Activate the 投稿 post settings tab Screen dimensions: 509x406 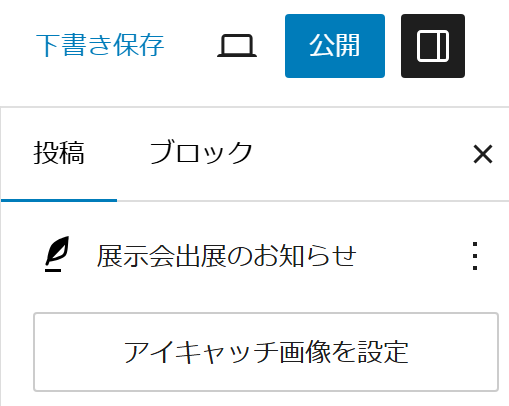[x=59, y=154]
